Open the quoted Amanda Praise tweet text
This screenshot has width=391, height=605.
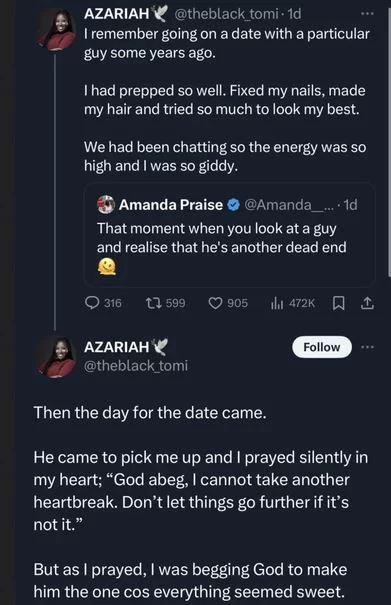pos(222,238)
